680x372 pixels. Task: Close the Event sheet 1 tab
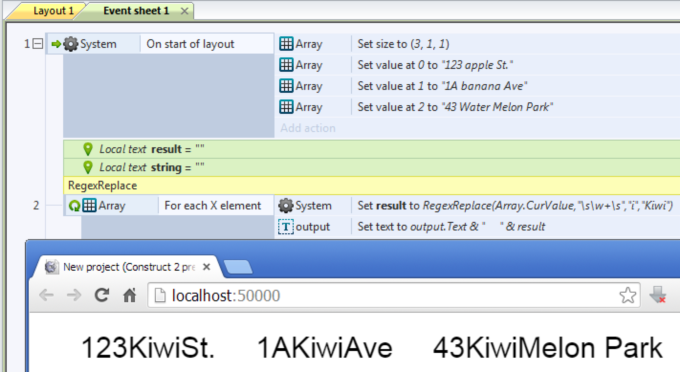click(x=185, y=11)
